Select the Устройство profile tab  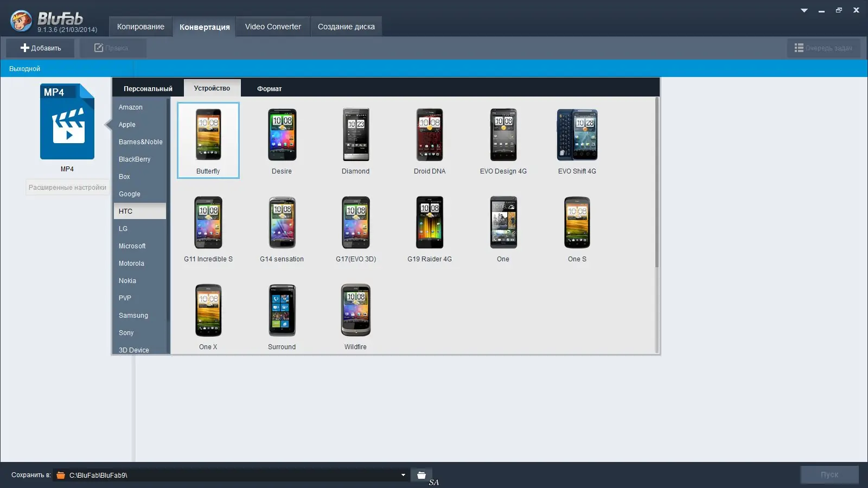pos(212,88)
